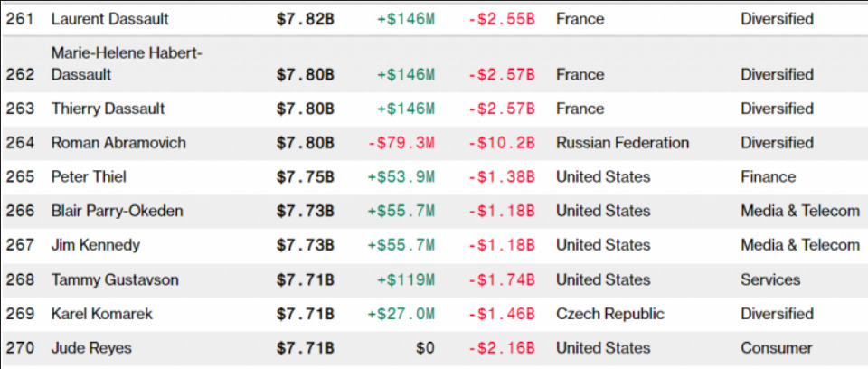Click the $7.82B net worth value
The image size is (868, 369).
pyautogui.click(x=306, y=18)
